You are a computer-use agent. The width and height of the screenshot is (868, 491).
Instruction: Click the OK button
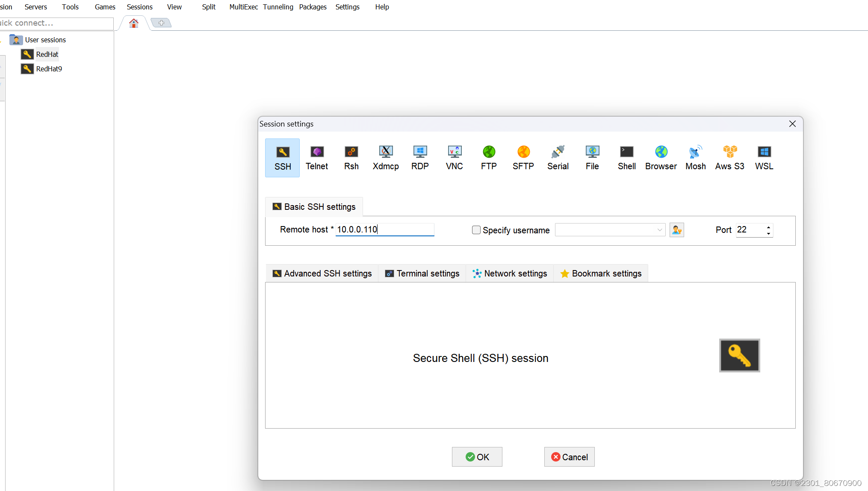pos(477,457)
